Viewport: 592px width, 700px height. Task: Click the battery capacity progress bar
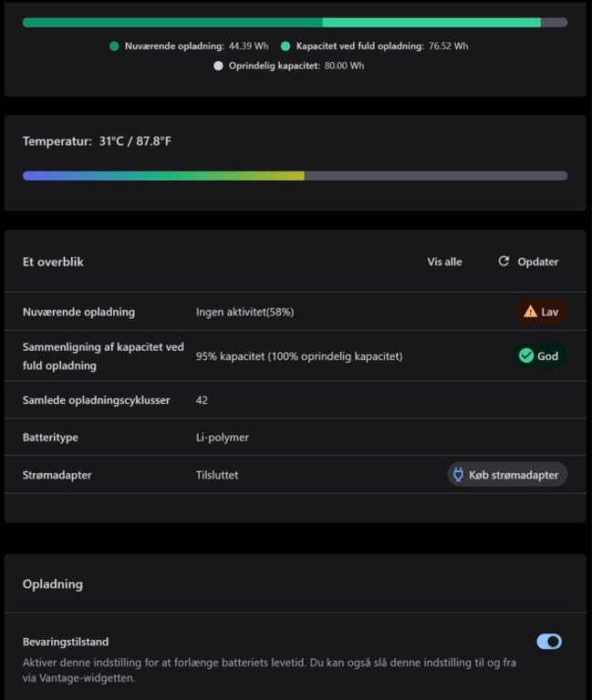click(x=295, y=23)
